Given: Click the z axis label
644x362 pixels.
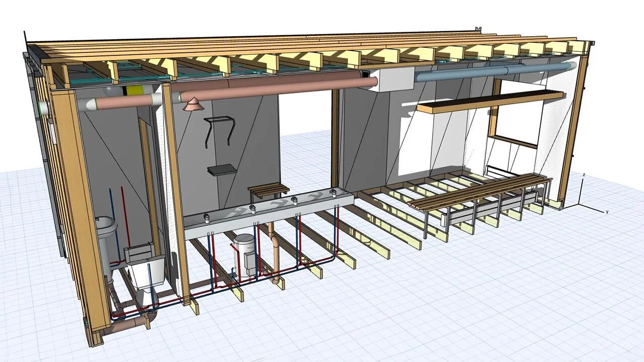Looking at the screenshot, I should [x=583, y=174].
